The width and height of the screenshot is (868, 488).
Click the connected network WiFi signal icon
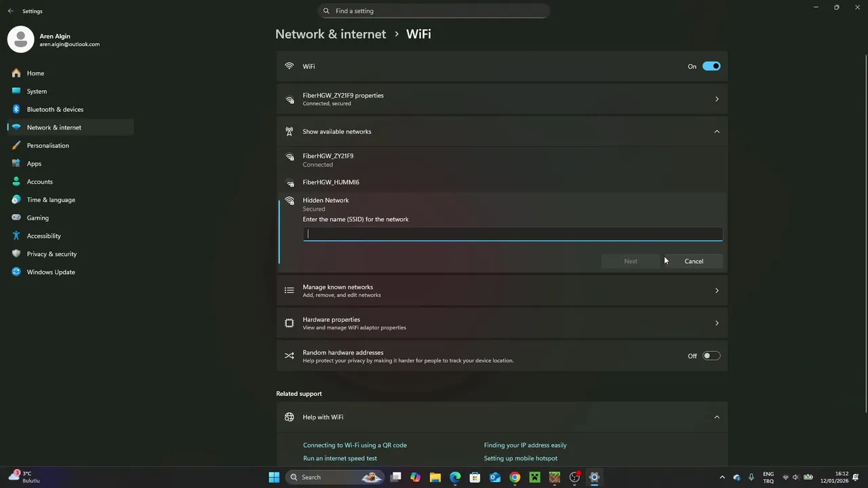click(290, 157)
